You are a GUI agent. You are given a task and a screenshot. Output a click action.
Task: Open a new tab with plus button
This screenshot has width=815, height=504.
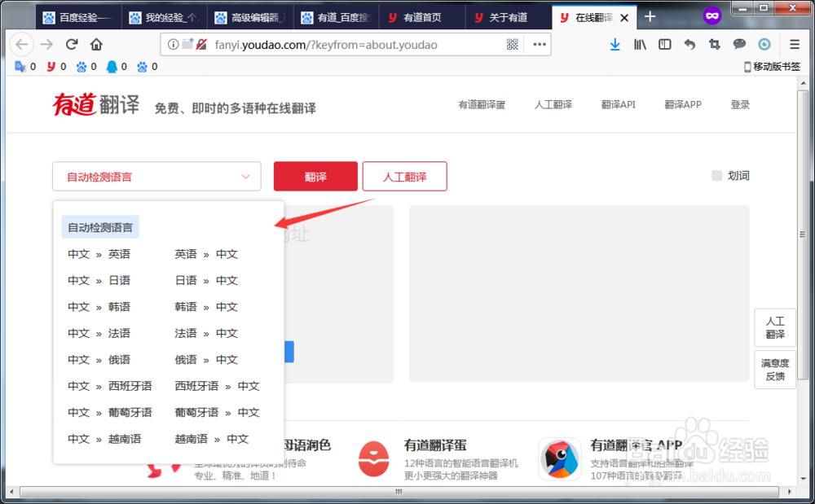click(650, 17)
